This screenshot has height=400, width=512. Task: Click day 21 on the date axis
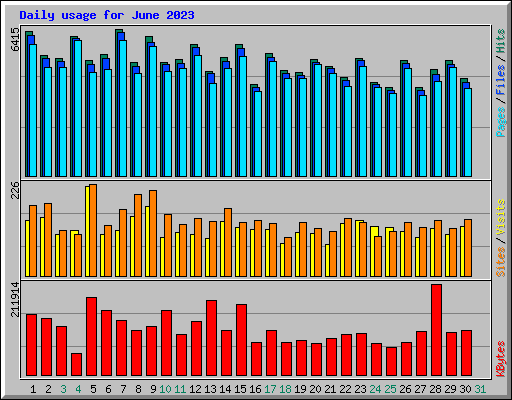pyautogui.click(x=330, y=389)
